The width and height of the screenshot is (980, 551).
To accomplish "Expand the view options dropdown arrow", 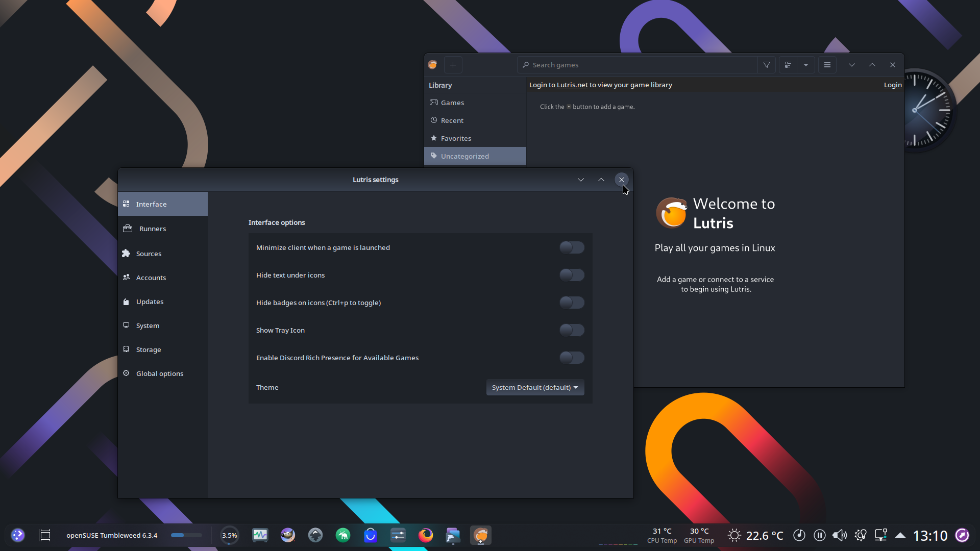I will click(x=806, y=65).
